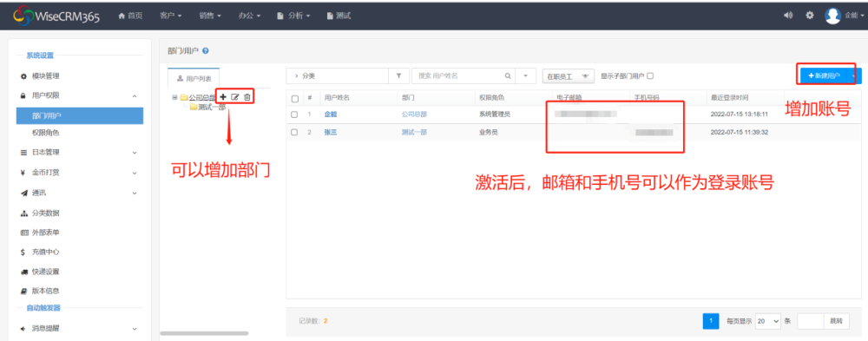Open the 分析 menu

[293, 16]
